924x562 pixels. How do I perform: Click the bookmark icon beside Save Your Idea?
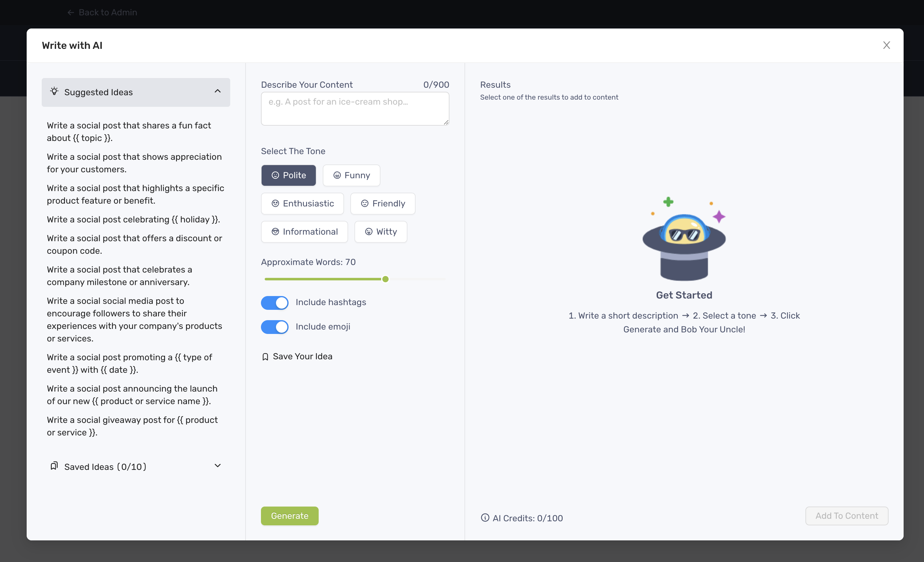[x=265, y=357]
